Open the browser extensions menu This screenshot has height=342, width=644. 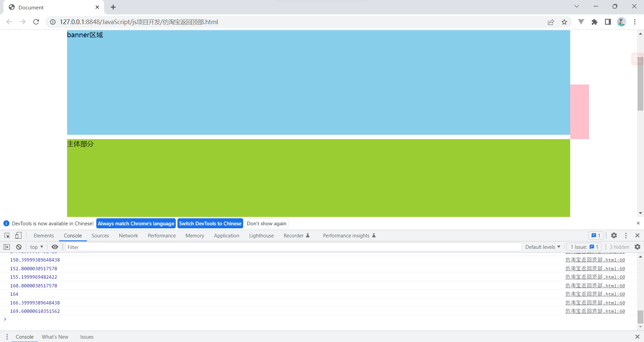pyautogui.click(x=595, y=22)
